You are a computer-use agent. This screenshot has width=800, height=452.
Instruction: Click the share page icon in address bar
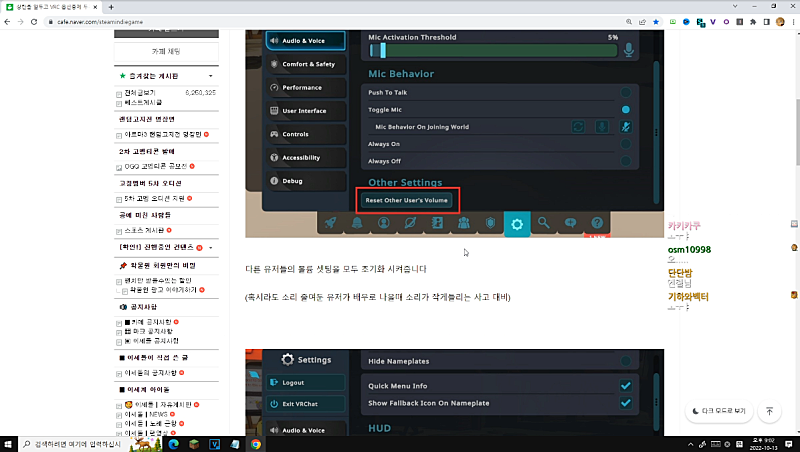[642, 22]
